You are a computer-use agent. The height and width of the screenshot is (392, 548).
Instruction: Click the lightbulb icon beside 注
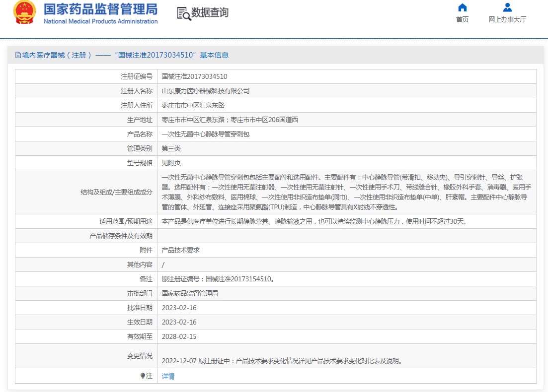click(x=143, y=376)
